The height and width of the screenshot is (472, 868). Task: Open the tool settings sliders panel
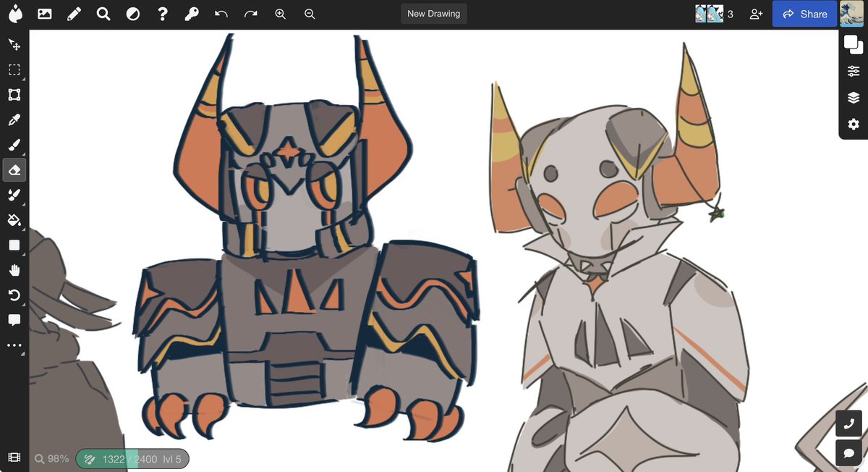[x=854, y=71]
